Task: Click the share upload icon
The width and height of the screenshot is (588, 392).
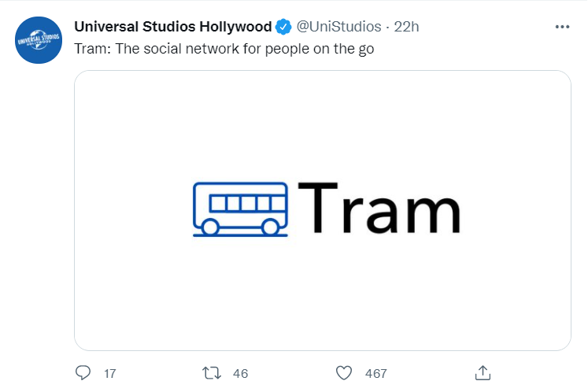Action: tap(483, 372)
